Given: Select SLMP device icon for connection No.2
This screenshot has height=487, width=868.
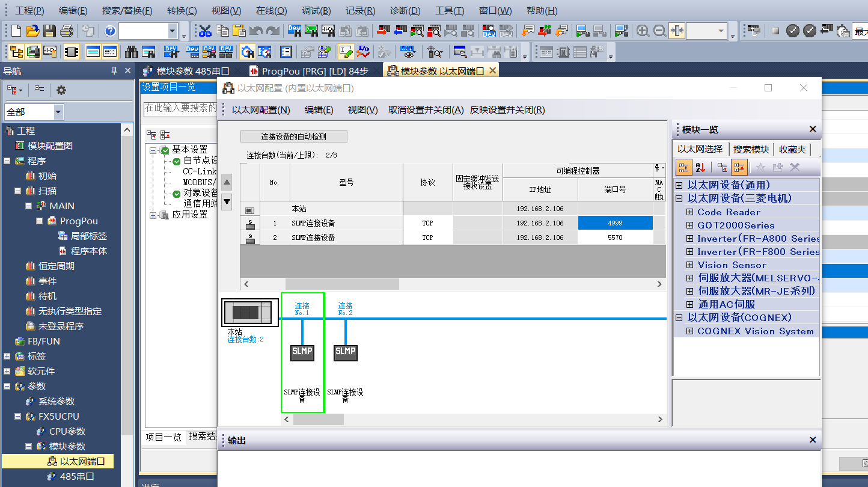Looking at the screenshot, I should [x=345, y=352].
